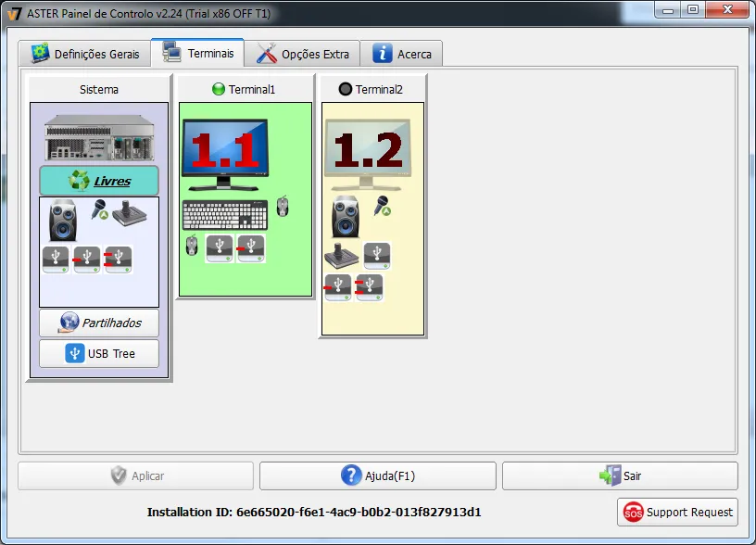Image resolution: width=756 pixels, height=545 pixels.
Task: Toggle the Livres free devices section
Action: pos(99,181)
